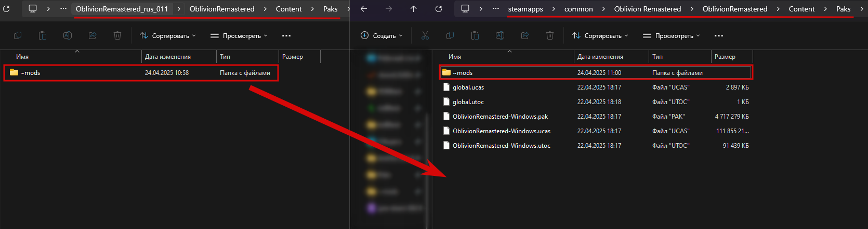Open Сортировать dropdown in left window
This screenshot has width=868, height=229.
168,35
